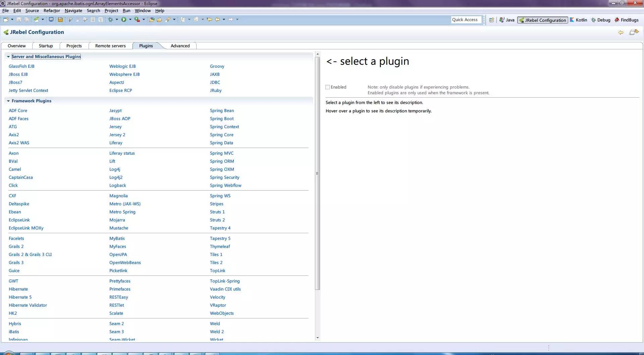Open the Navigate menu
The image size is (644, 355).
pos(73,11)
